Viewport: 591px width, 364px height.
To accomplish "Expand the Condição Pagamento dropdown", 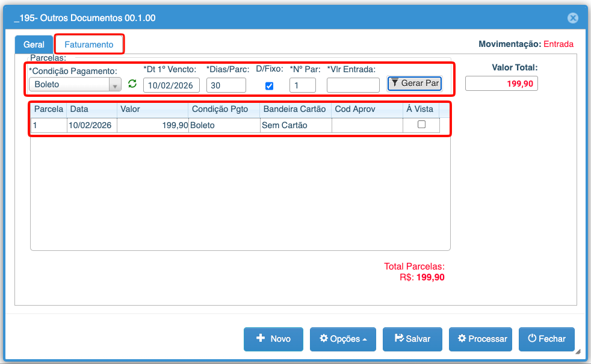I will click(115, 85).
